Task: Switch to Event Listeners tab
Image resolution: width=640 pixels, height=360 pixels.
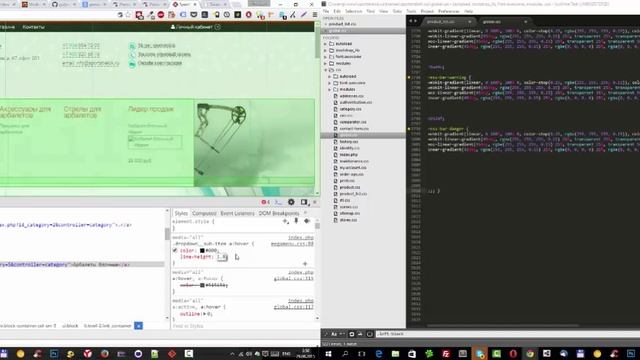Action: [x=237, y=213]
